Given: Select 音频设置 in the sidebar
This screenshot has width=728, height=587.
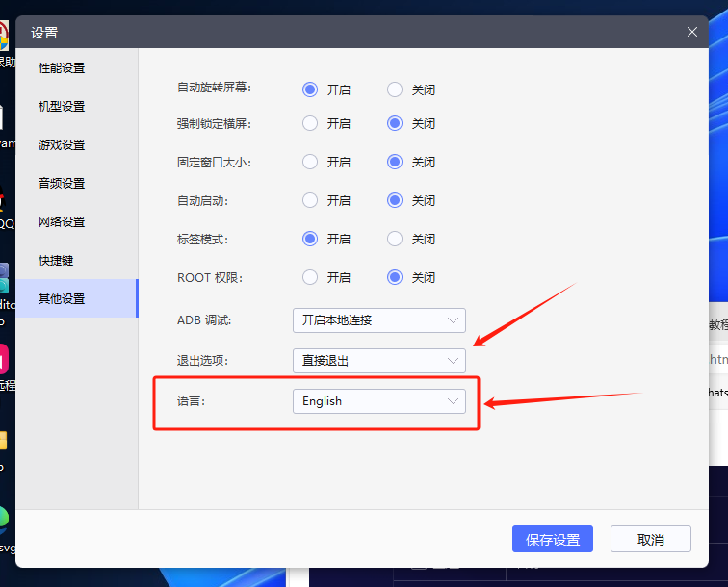Looking at the screenshot, I should coord(77,184).
